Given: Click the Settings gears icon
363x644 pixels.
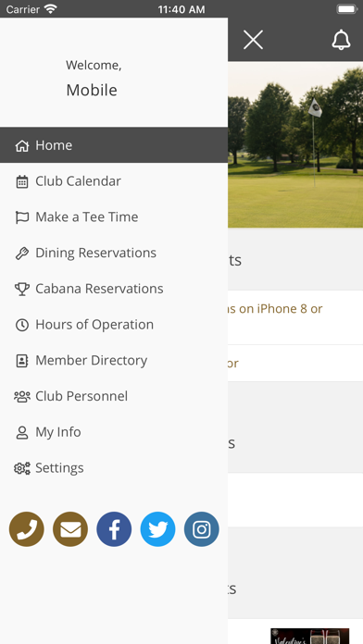Looking at the screenshot, I should click(x=22, y=468).
